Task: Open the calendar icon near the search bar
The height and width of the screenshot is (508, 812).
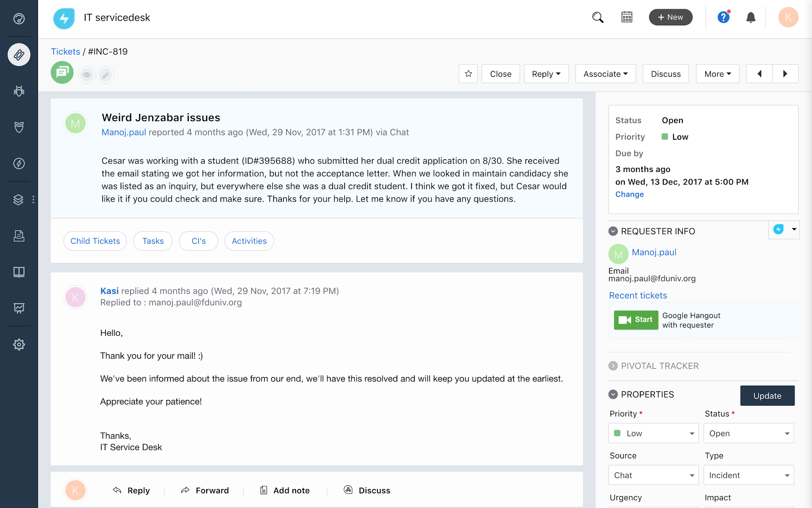Action: (x=626, y=17)
